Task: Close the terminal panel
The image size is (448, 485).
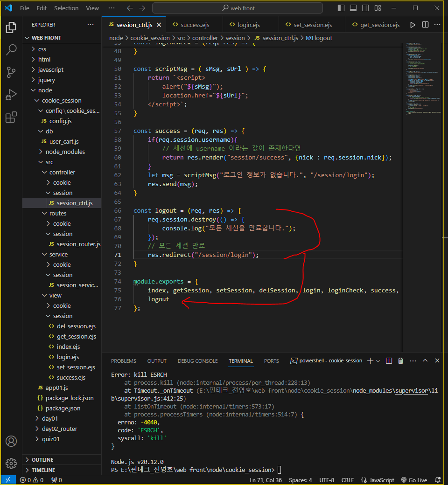Action: tap(437, 360)
